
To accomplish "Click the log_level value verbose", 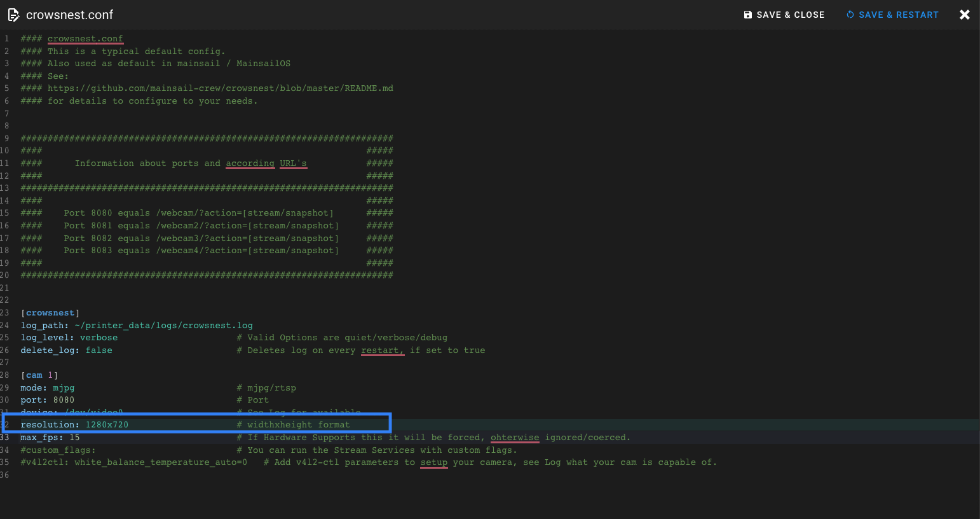I will tap(99, 338).
